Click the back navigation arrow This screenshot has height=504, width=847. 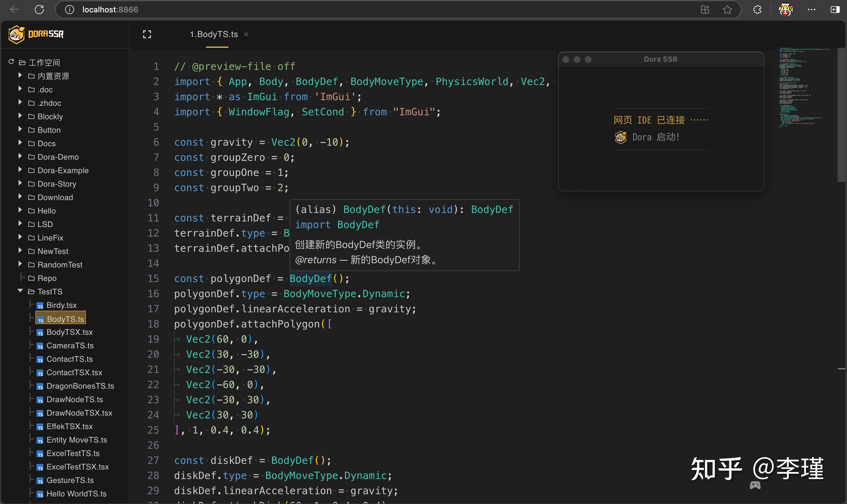pyautogui.click(x=15, y=9)
